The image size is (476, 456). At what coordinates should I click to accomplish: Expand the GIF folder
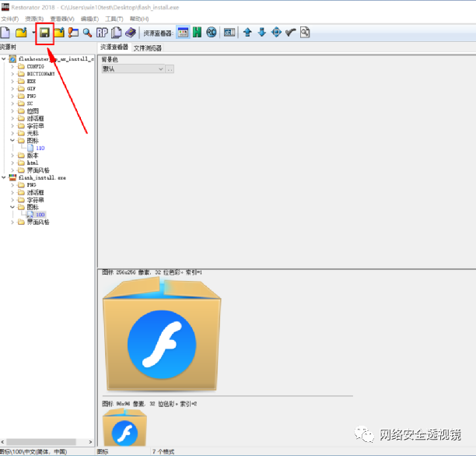click(12, 89)
